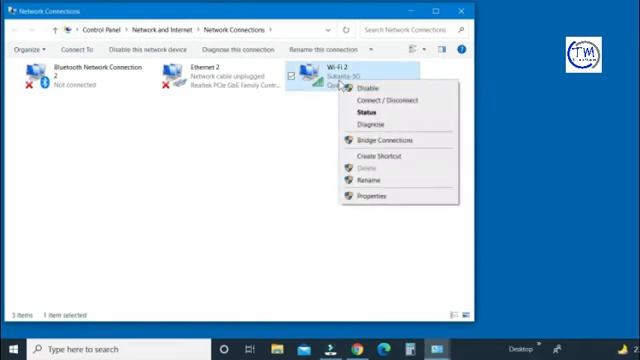Switch to large icons view in status bar
The width and height of the screenshot is (640, 360).
pos(466,315)
